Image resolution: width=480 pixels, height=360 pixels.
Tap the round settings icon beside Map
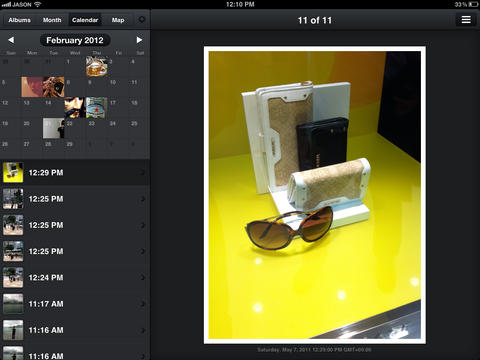[142, 20]
